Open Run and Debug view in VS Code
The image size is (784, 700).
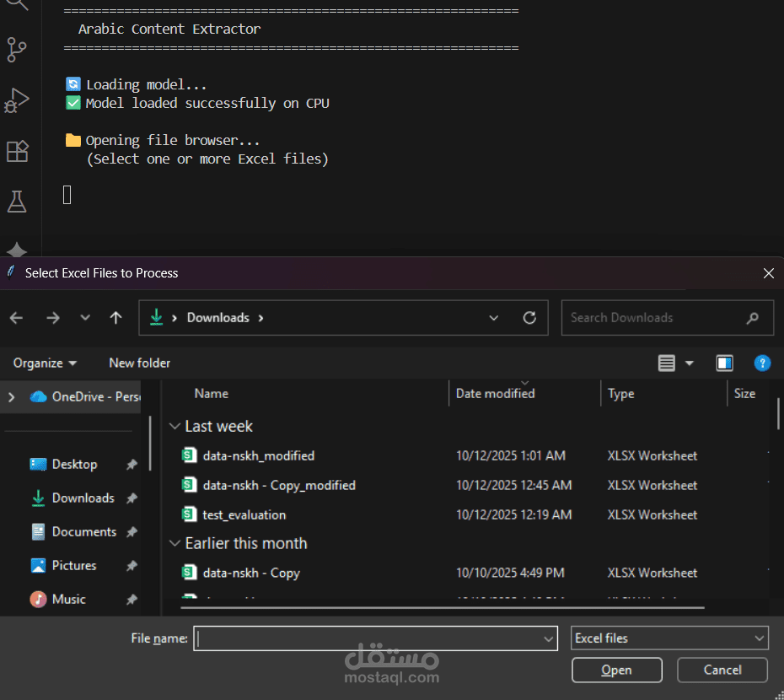pos(17,100)
